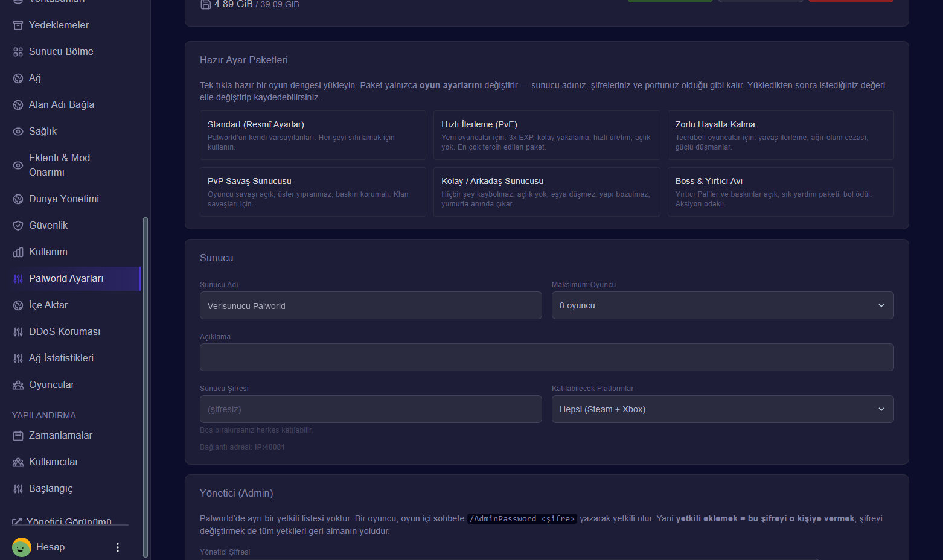Screen dimensions: 943x560
Task: Click the Eklenti & Mod Onarımı eye icon
Action: (18, 165)
